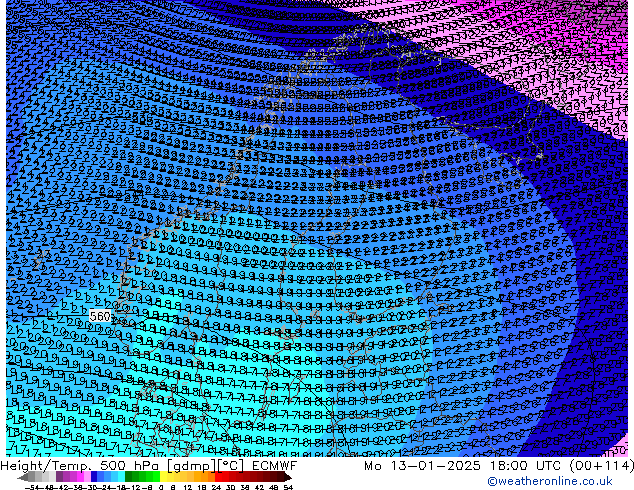Click the '500 hPa' level text

pos(129,466)
